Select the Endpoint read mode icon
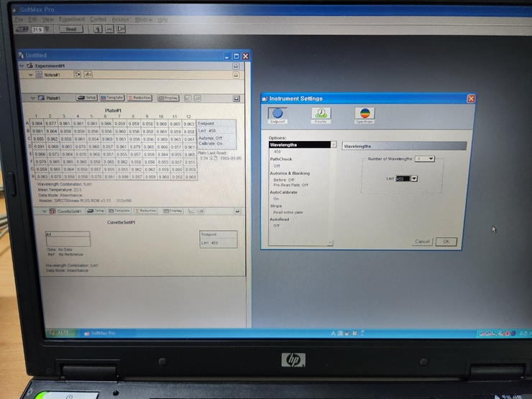 (x=277, y=114)
